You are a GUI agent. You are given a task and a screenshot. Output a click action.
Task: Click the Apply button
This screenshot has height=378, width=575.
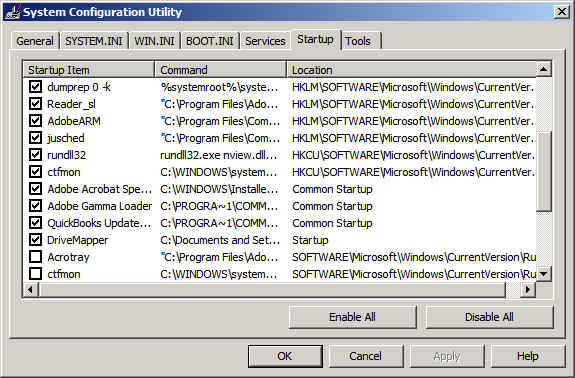447,356
